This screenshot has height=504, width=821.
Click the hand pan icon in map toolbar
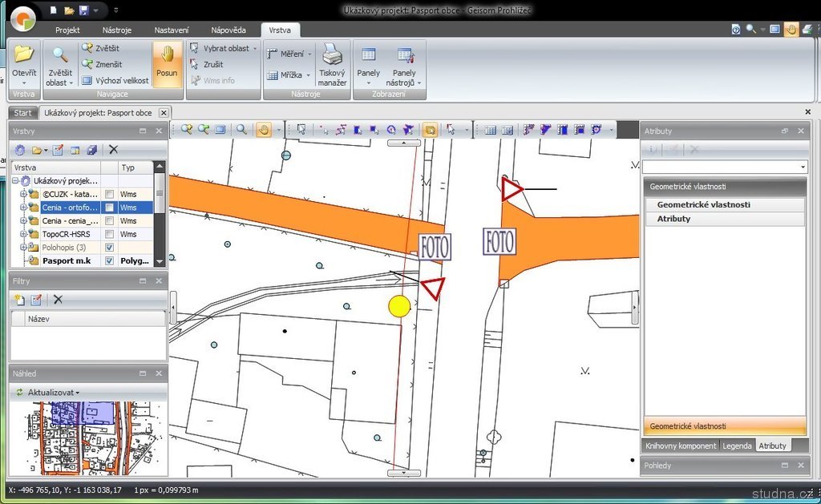(x=263, y=129)
